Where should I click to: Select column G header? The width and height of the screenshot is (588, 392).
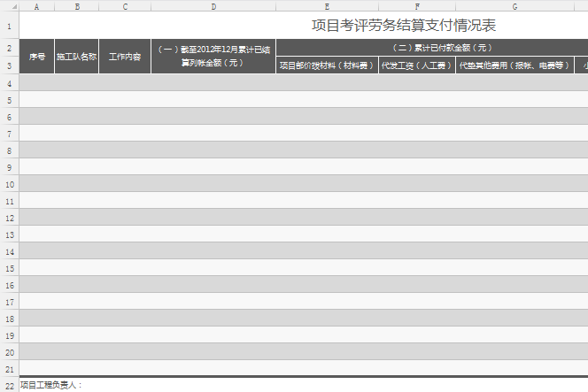coord(514,5)
